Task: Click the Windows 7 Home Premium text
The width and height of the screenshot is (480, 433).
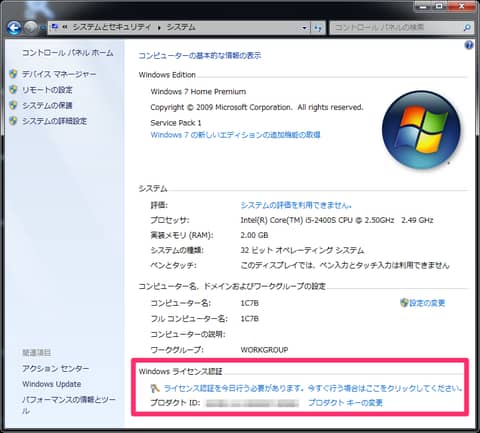Action: [x=198, y=92]
